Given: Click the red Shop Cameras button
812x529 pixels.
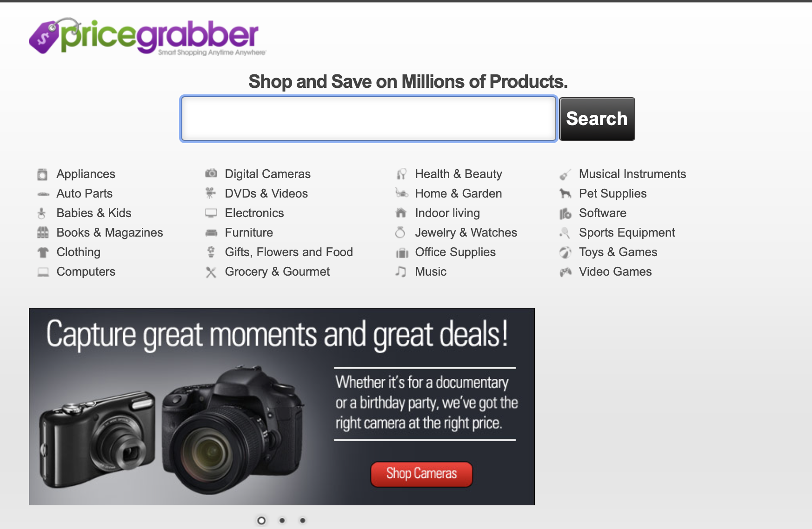Looking at the screenshot, I should [421, 474].
